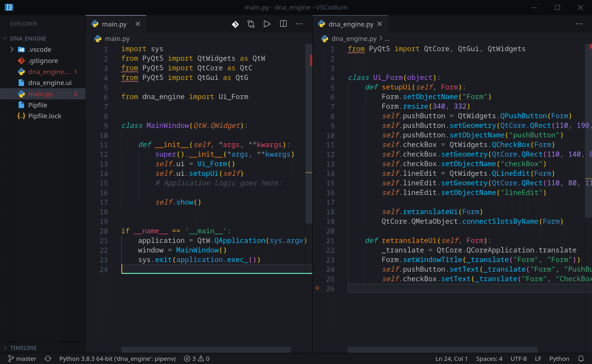
Task: Open more actions menu in the right editor group
Action: pyautogui.click(x=579, y=24)
